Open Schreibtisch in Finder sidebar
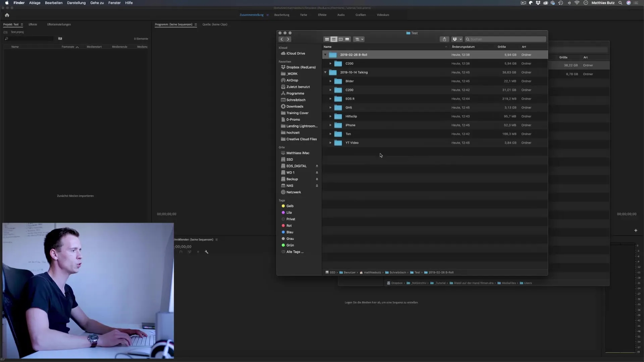This screenshot has width=644, height=362. [x=293, y=100]
